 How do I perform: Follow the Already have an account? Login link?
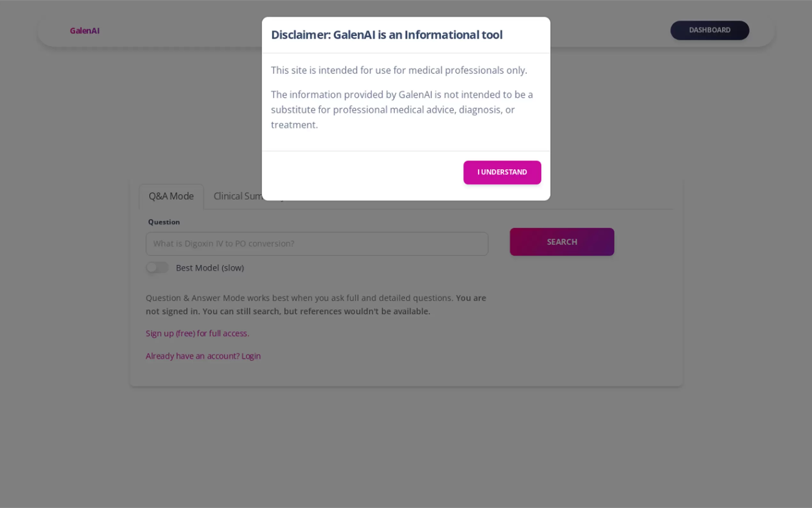[203, 356]
